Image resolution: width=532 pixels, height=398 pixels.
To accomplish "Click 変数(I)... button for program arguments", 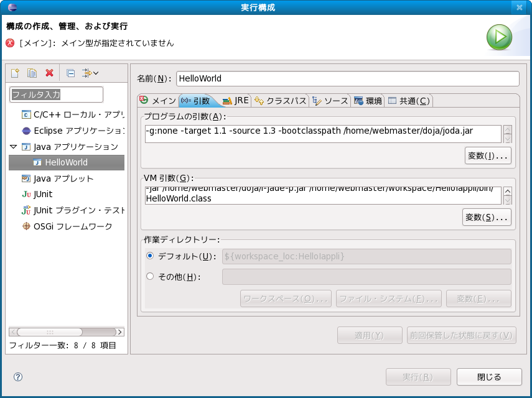I will click(x=488, y=155).
